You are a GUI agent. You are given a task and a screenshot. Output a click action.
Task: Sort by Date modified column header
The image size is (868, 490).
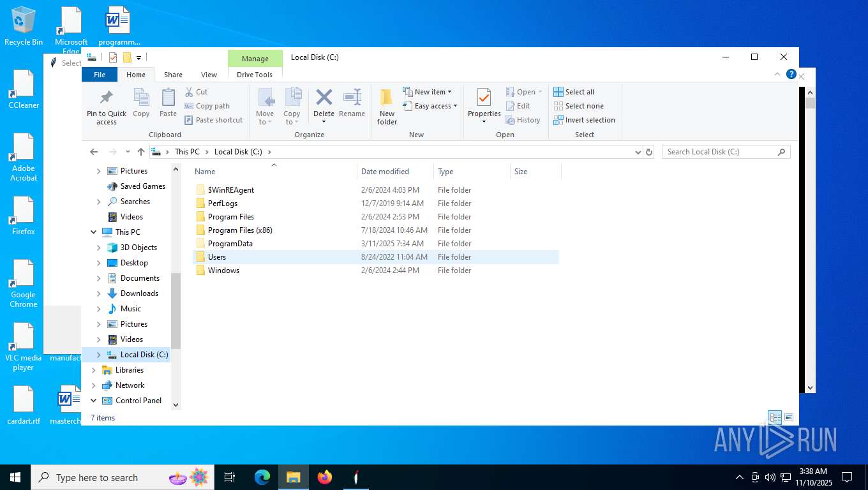pos(395,172)
